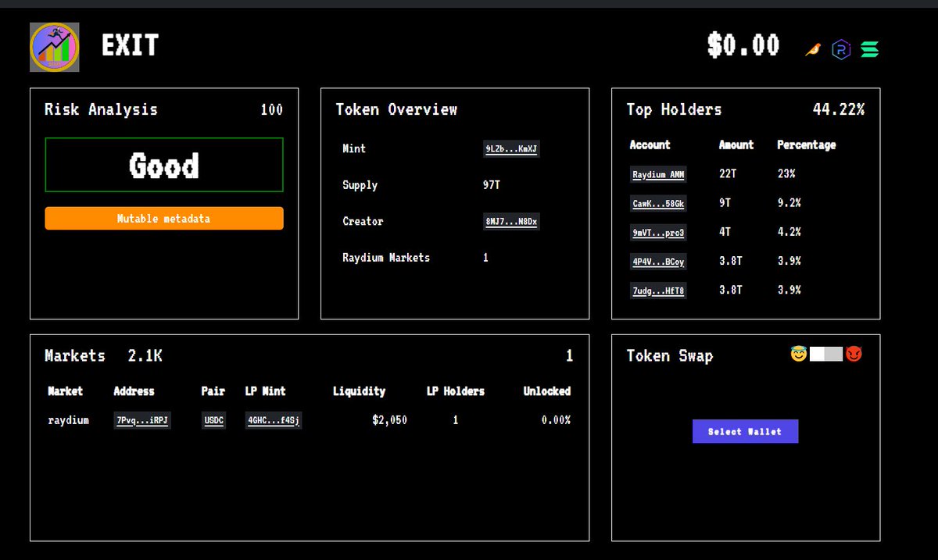
Task: Click the red devil emoji icon
Action: tap(854, 355)
